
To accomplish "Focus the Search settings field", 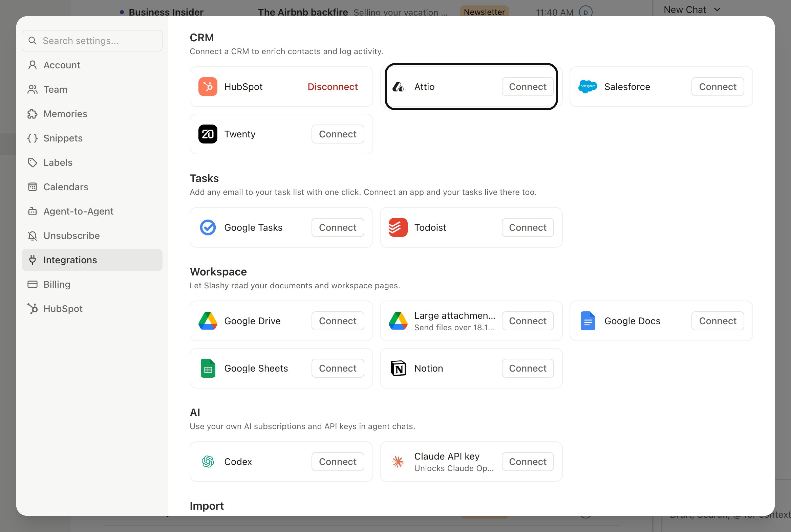I will [92, 41].
